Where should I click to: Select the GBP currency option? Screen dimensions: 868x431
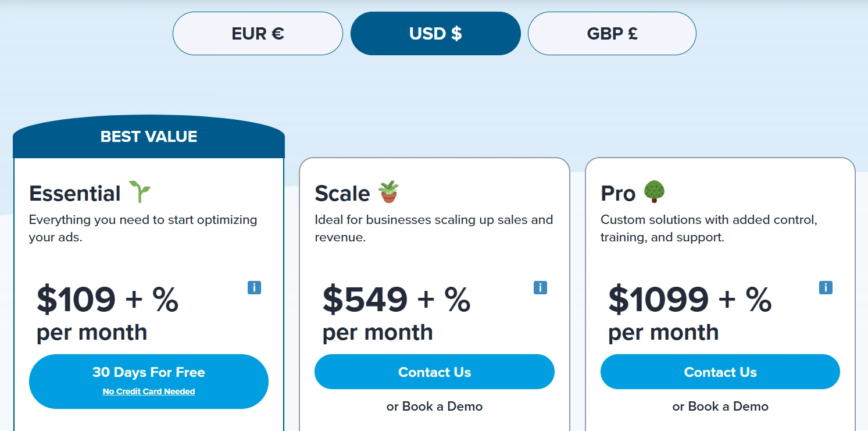[x=611, y=33]
